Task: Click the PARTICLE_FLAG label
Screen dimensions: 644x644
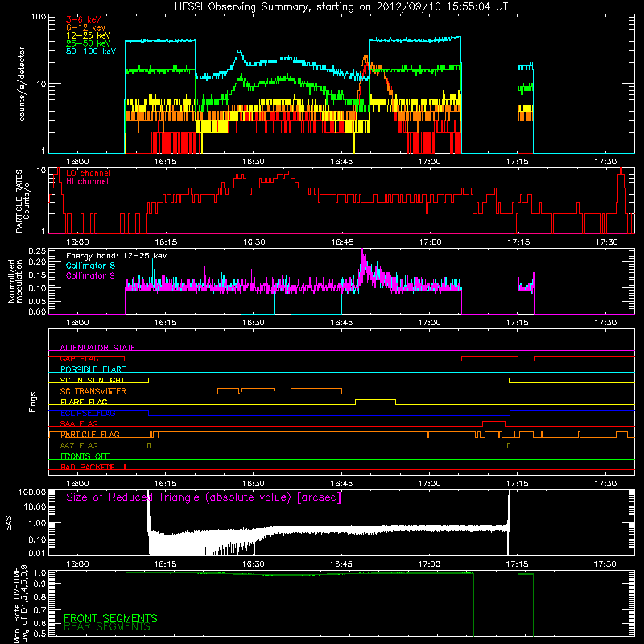Action: (90, 434)
